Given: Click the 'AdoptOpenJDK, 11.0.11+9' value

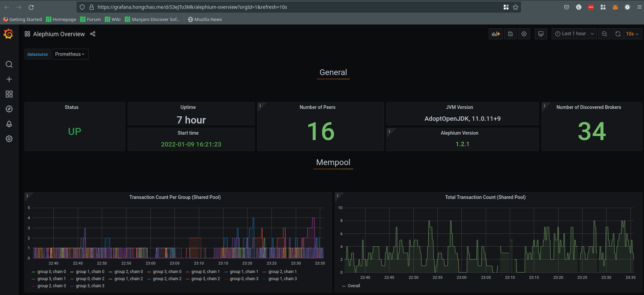Looking at the screenshot, I should (462, 119).
